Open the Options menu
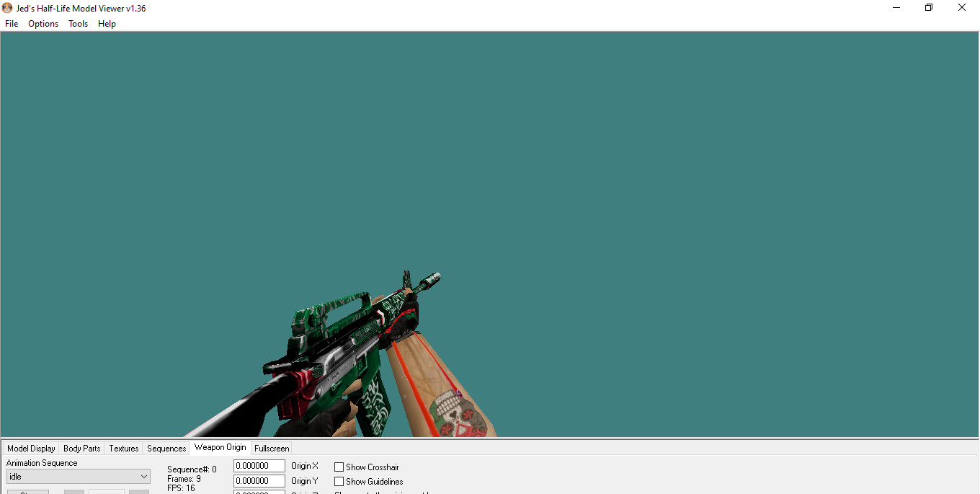 click(x=43, y=23)
